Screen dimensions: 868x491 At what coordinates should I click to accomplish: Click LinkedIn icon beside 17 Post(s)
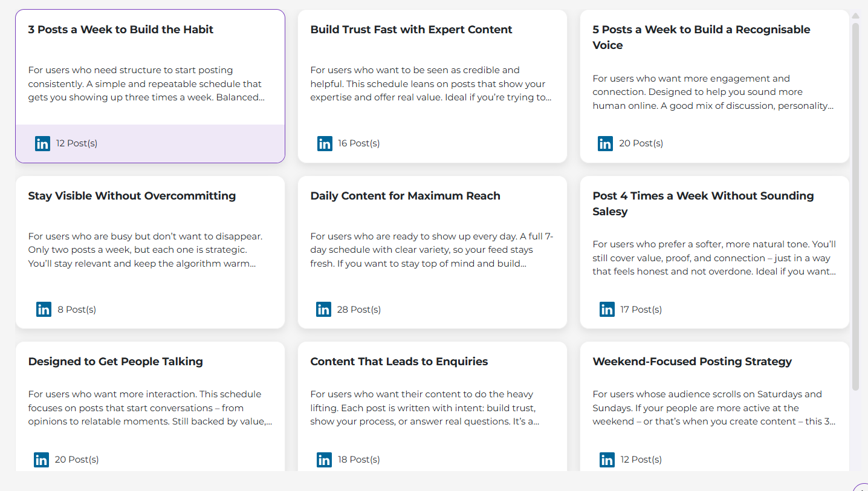coord(607,309)
